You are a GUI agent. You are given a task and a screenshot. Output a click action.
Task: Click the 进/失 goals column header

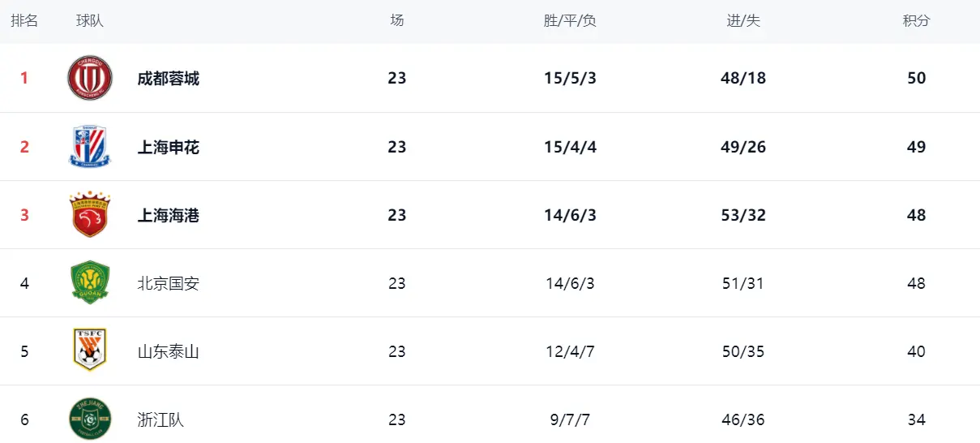743,20
